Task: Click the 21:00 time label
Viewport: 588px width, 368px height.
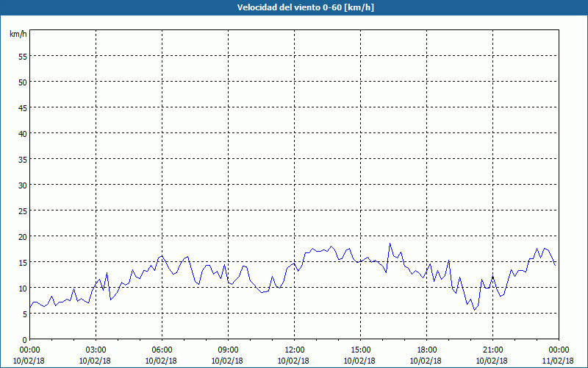Action: [x=492, y=350]
